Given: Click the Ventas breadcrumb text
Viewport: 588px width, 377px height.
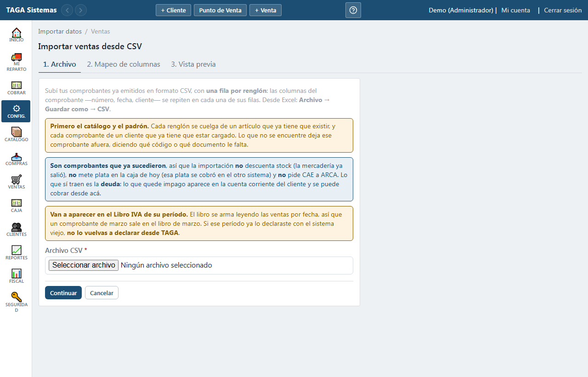Looking at the screenshot, I should click(x=100, y=32).
